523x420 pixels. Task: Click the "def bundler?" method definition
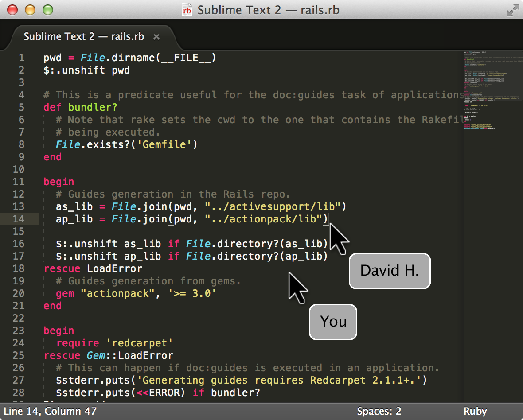pyautogui.click(x=80, y=107)
